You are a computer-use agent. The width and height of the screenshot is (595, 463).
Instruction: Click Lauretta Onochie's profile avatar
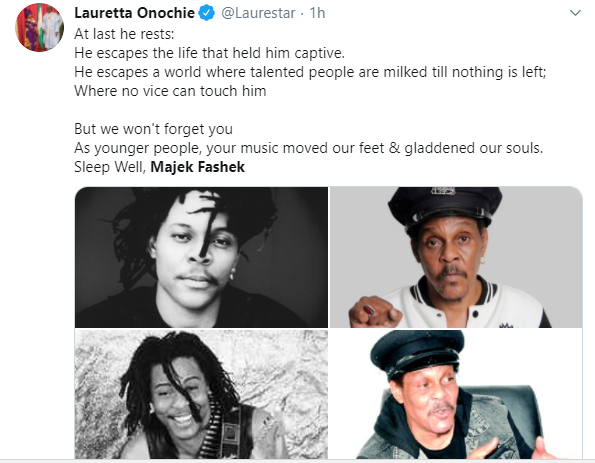coord(39,28)
